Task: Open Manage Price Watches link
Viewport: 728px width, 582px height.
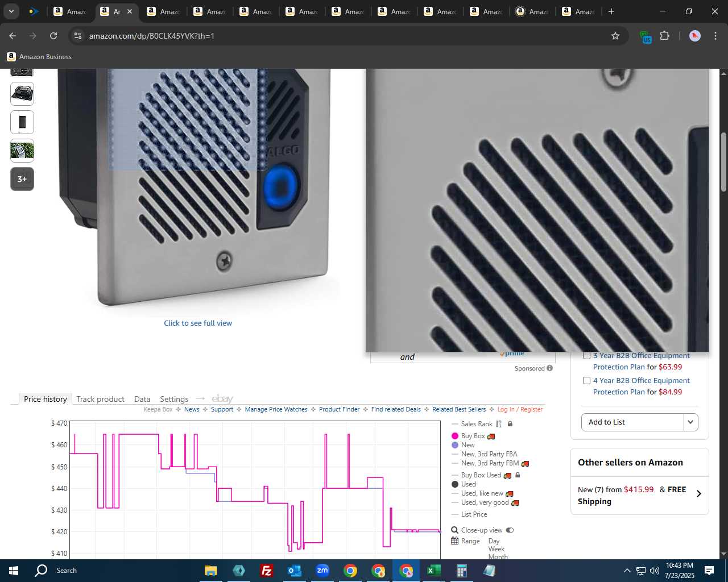Action: (276, 409)
